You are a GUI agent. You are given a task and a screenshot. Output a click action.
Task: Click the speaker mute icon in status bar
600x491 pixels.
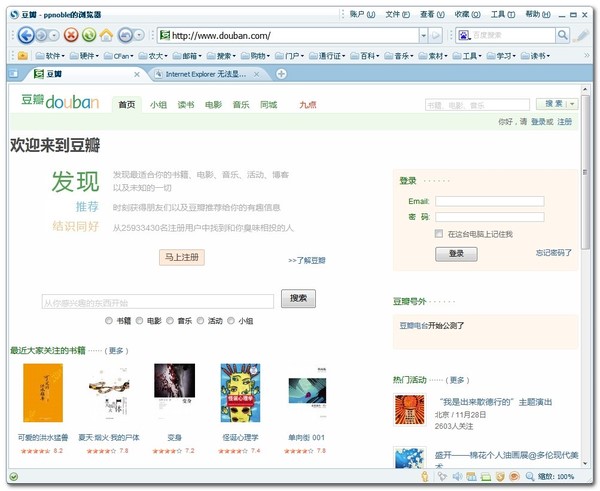tap(457, 476)
